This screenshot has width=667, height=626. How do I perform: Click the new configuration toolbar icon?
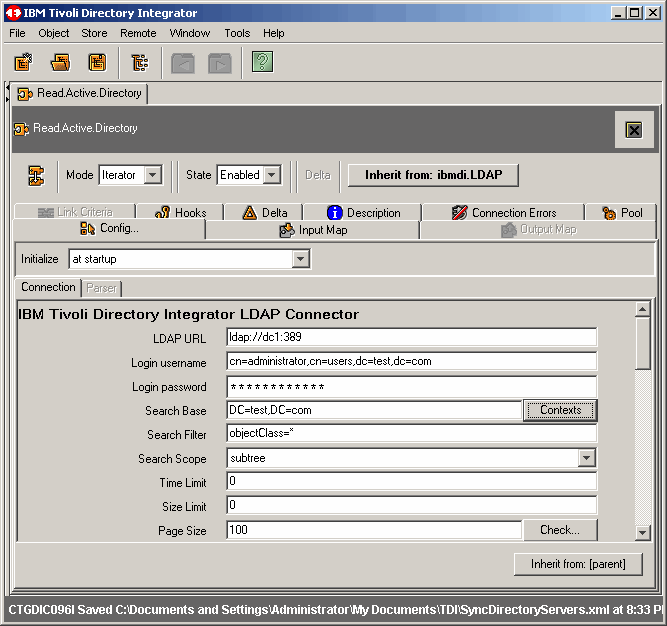(23, 63)
